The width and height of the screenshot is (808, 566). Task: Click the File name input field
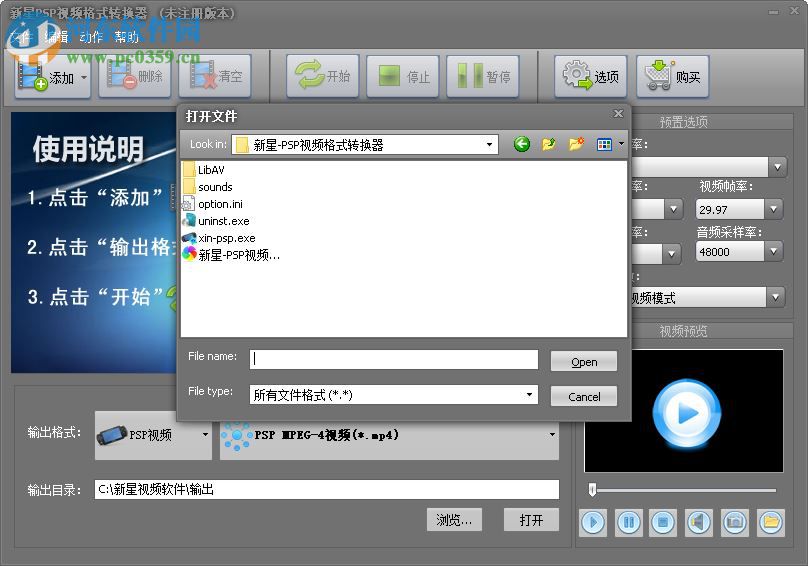tap(393, 359)
